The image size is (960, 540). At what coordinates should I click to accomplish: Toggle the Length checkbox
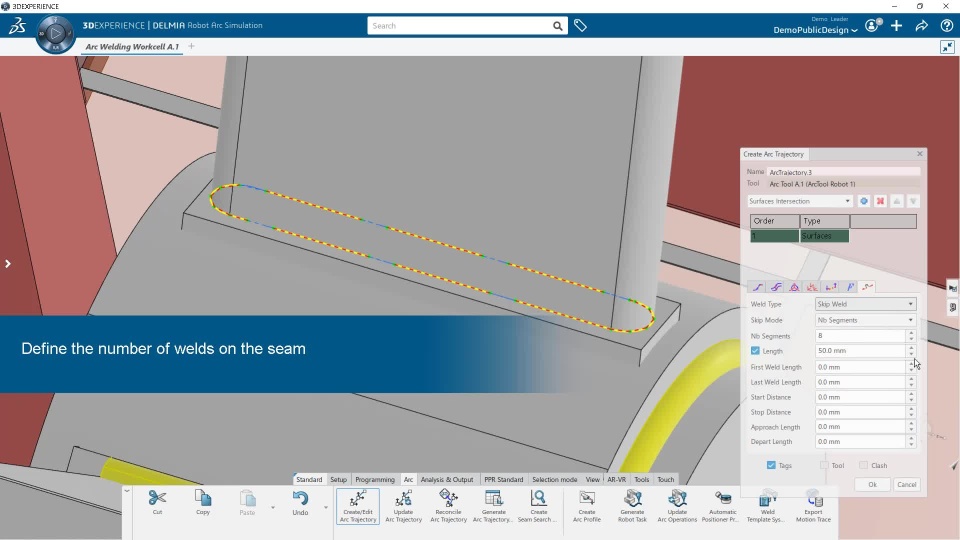pos(755,351)
